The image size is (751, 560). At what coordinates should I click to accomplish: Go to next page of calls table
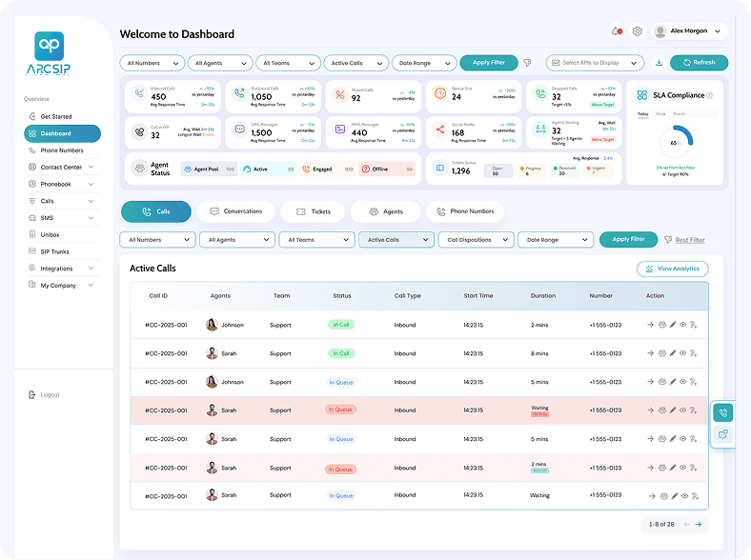[x=698, y=524]
